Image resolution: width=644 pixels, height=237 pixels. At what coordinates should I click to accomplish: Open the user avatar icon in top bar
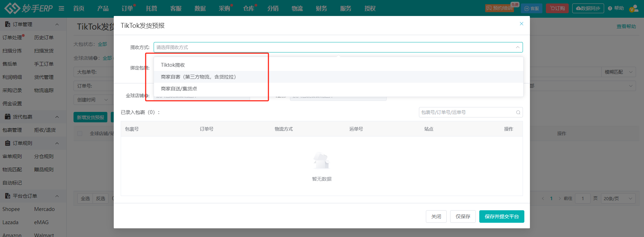pyautogui.click(x=634, y=8)
